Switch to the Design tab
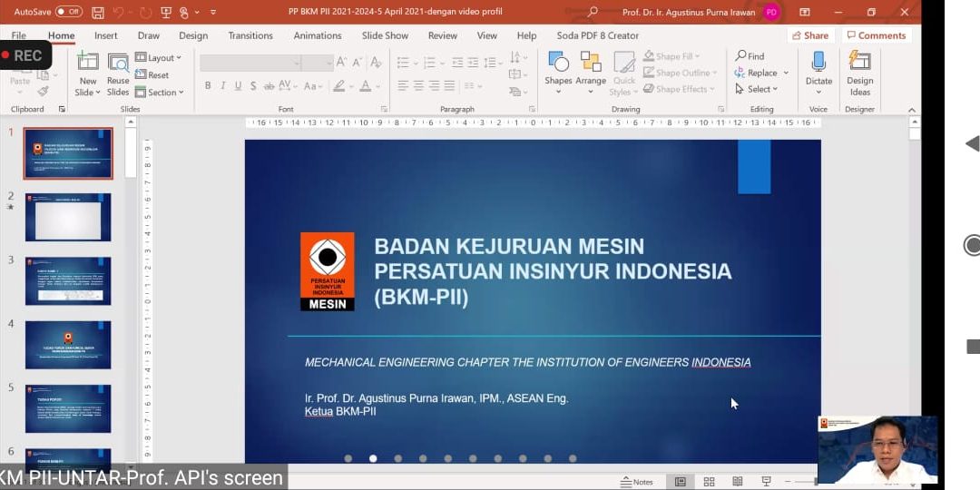Screen dimensions: 980x490 (x=193, y=35)
